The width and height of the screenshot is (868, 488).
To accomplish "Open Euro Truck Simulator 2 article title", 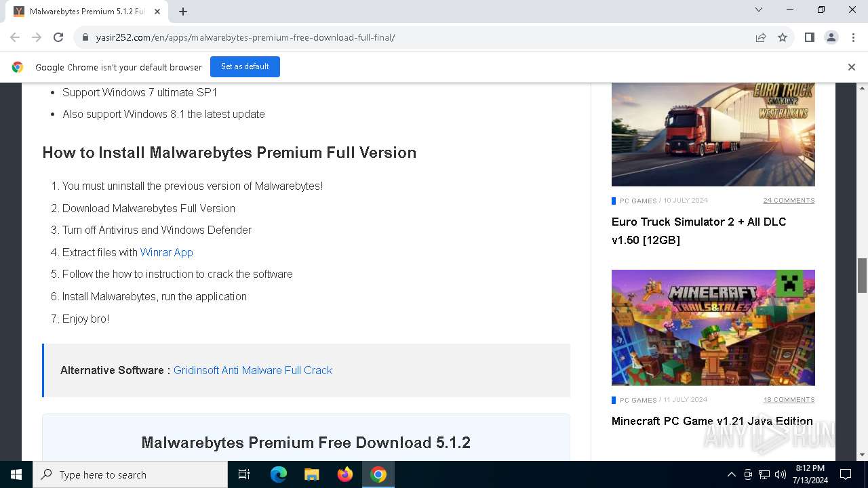I will (699, 230).
